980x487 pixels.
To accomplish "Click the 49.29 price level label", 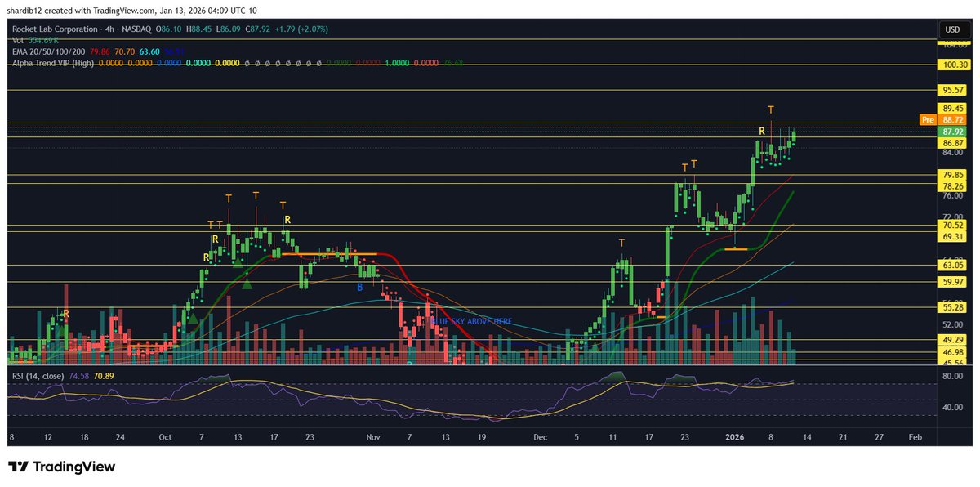I will click(953, 339).
